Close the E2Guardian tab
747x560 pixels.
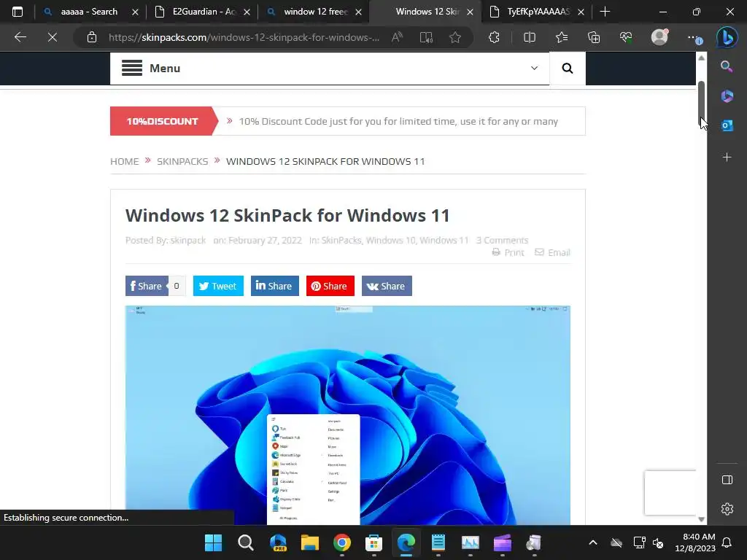tap(247, 12)
